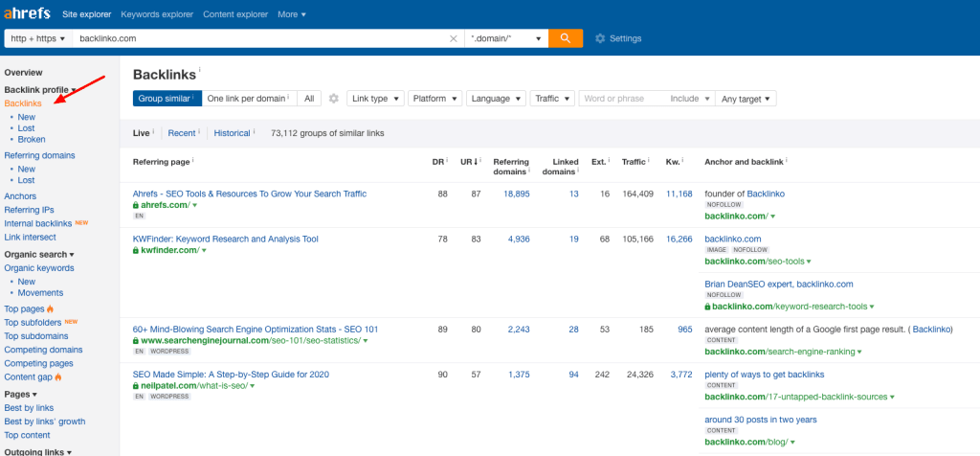
Task: Select One link per domain mode
Action: point(249,99)
